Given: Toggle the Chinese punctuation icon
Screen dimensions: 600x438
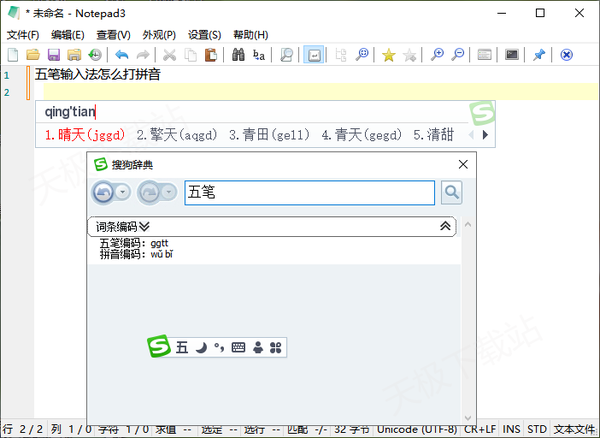Looking at the screenshot, I should point(219,347).
